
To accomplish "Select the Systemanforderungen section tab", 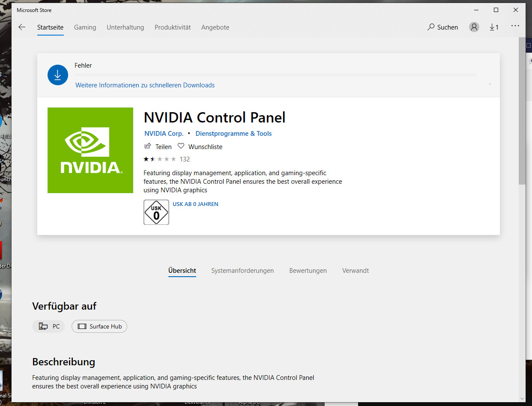I will tap(242, 271).
